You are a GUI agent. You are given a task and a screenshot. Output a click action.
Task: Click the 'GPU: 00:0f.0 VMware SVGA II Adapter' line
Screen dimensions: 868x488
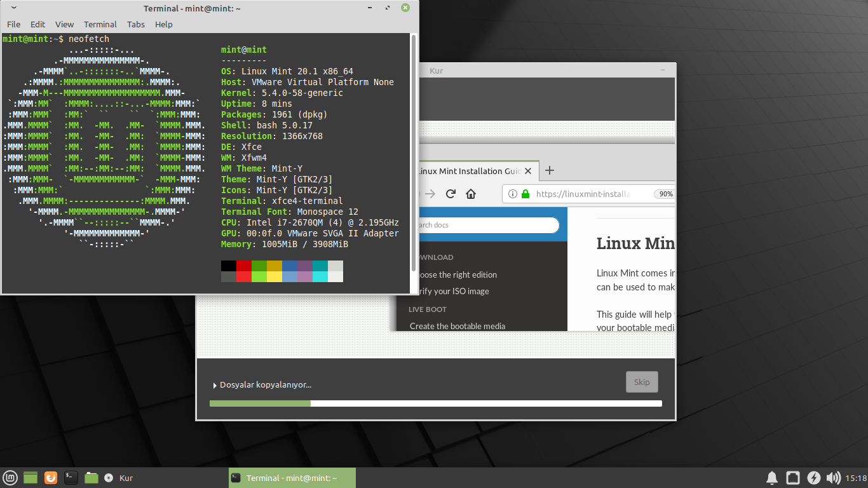[310, 233]
